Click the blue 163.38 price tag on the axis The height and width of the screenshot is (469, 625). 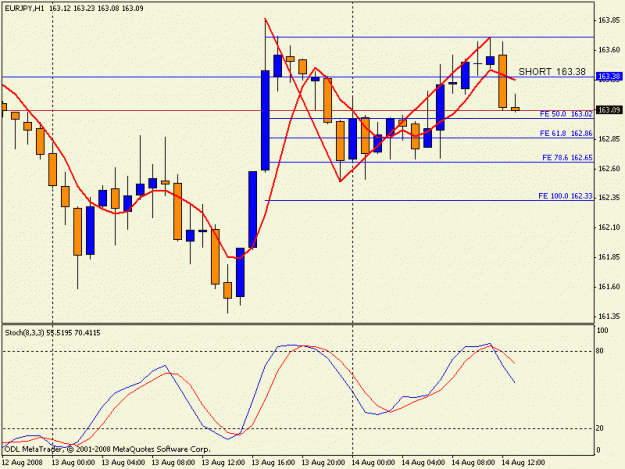click(609, 77)
